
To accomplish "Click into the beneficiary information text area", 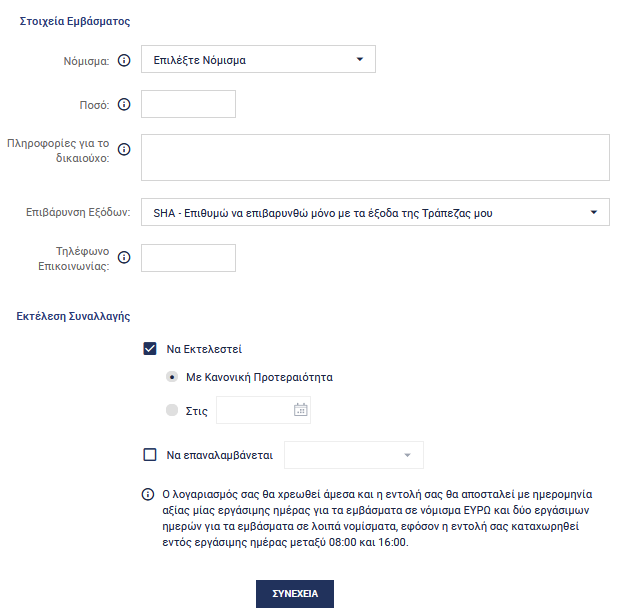I will pos(375,158).
